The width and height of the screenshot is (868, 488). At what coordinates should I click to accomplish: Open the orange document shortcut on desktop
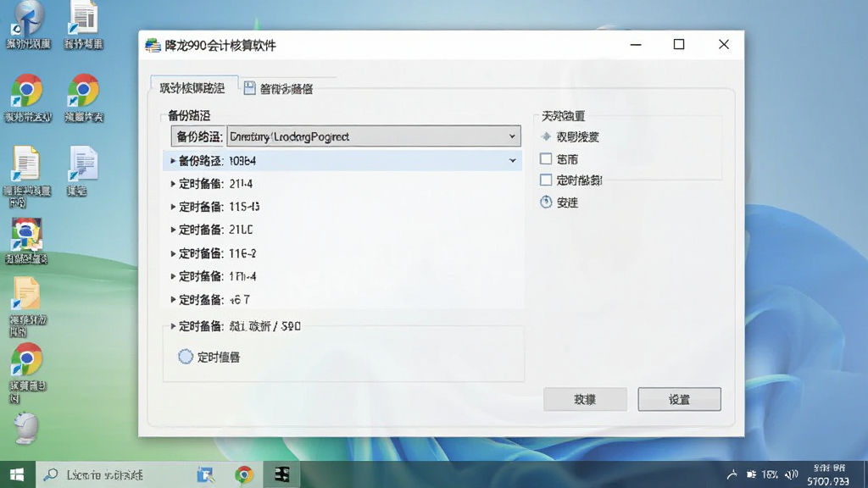point(26,307)
